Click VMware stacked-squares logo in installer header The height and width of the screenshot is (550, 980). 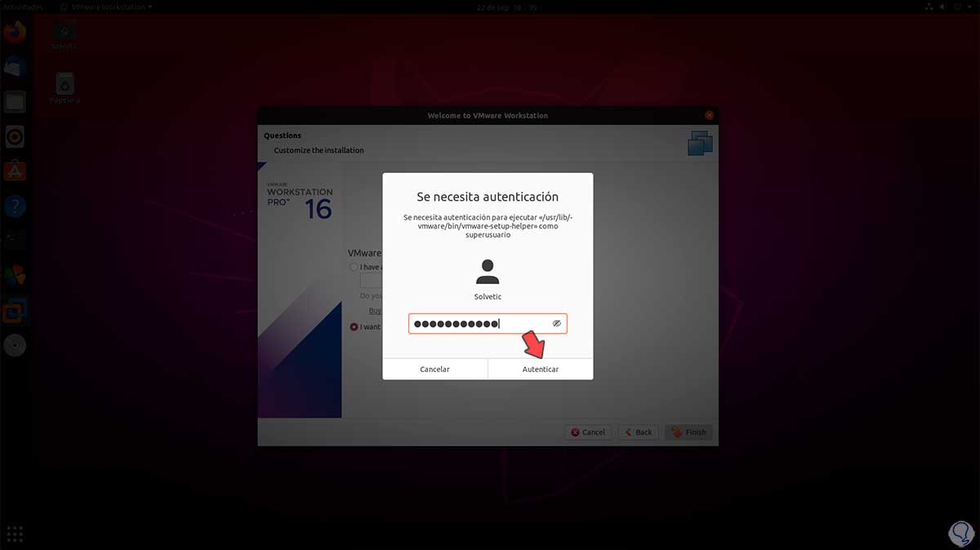pos(700,143)
